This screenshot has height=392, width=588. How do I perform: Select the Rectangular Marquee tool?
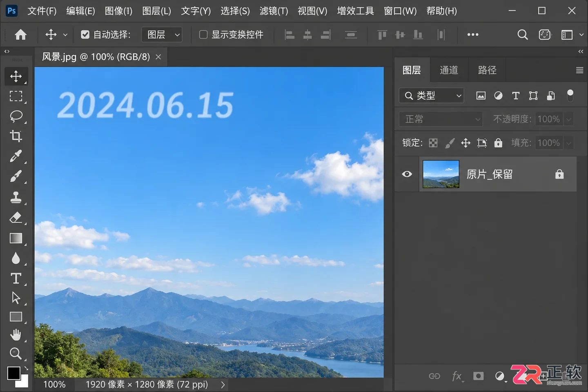[16, 96]
